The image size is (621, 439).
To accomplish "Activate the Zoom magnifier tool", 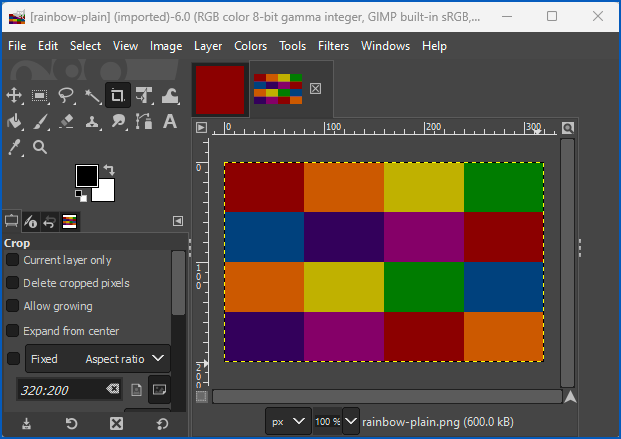I will [40, 147].
